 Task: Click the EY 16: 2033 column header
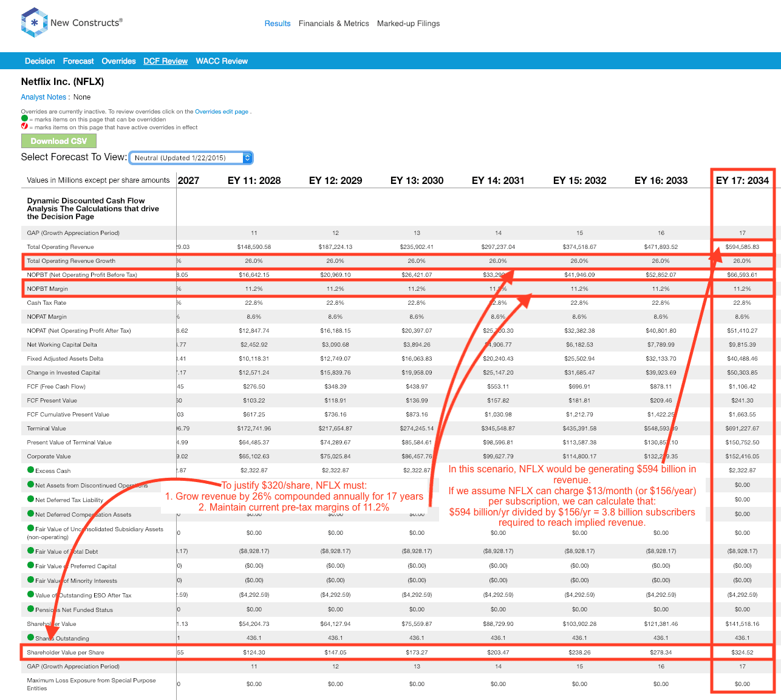click(661, 180)
